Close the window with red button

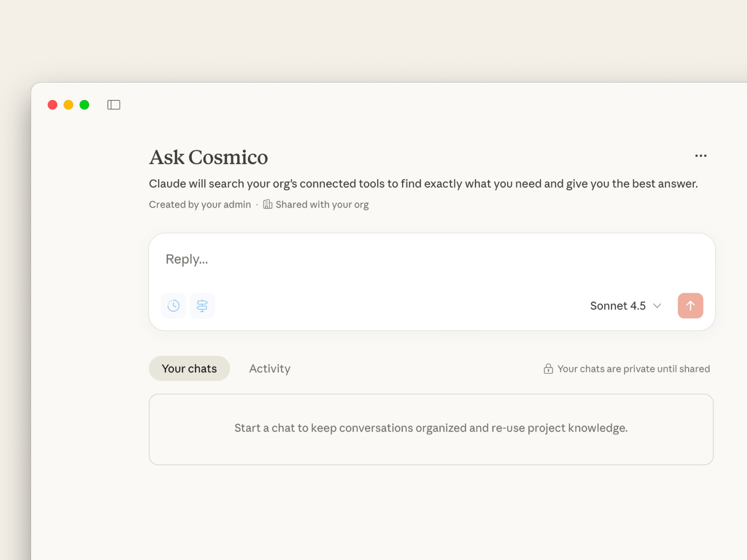pyautogui.click(x=53, y=105)
